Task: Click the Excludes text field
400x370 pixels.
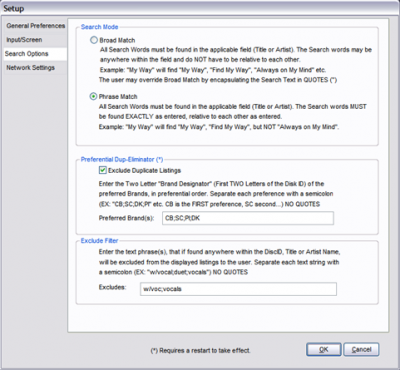Action: (x=238, y=289)
